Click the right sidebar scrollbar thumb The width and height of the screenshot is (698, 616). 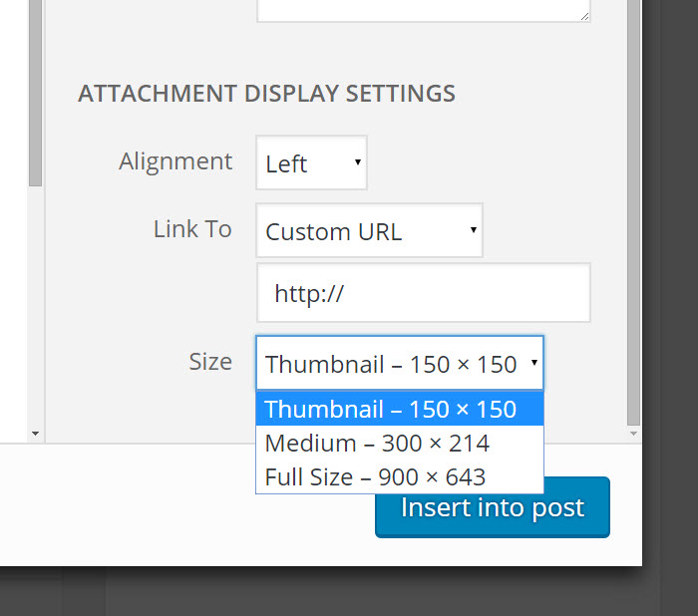[x=634, y=199]
